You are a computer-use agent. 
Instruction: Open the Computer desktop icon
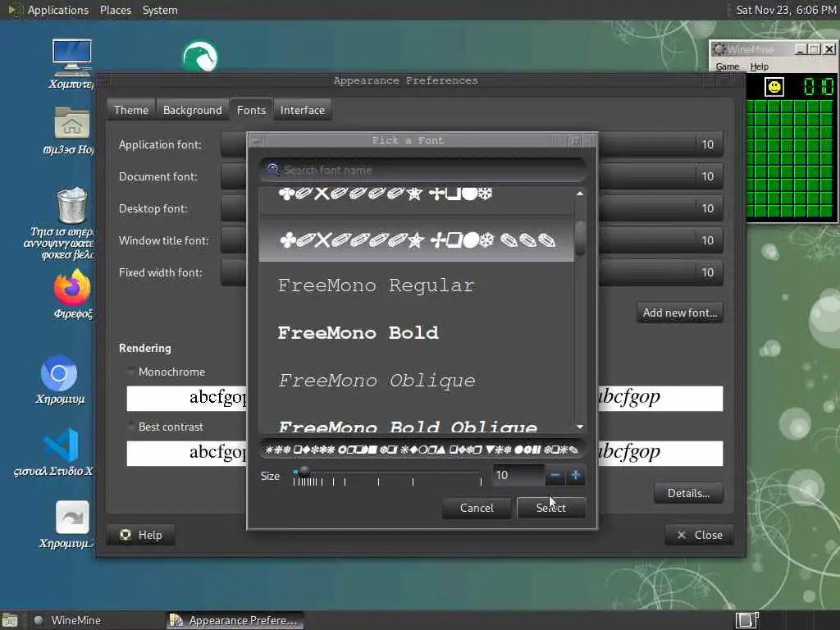click(72, 57)
